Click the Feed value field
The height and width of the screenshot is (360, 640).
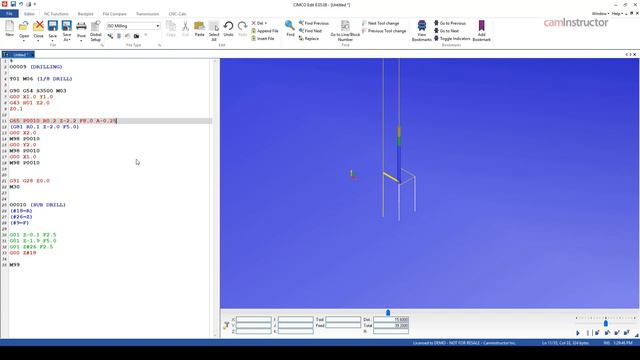coord(343,326)
